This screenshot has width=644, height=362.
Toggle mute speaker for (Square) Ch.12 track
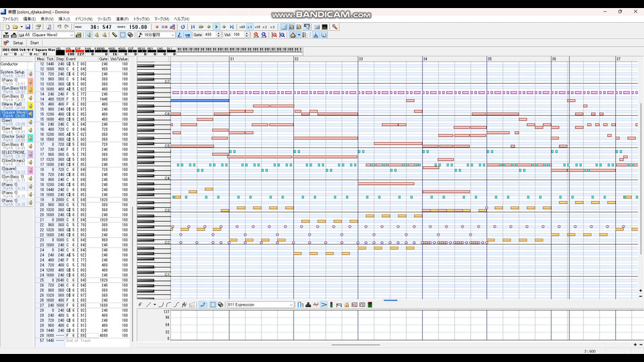(30, 170)
